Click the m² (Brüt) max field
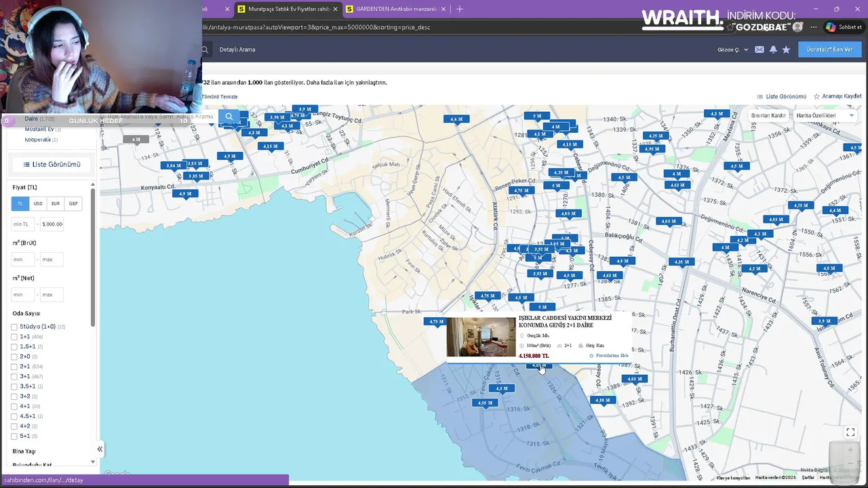Image resolution: width=868 pixels, height=488 pixels. pyautogui.click(x=52, y=260)
